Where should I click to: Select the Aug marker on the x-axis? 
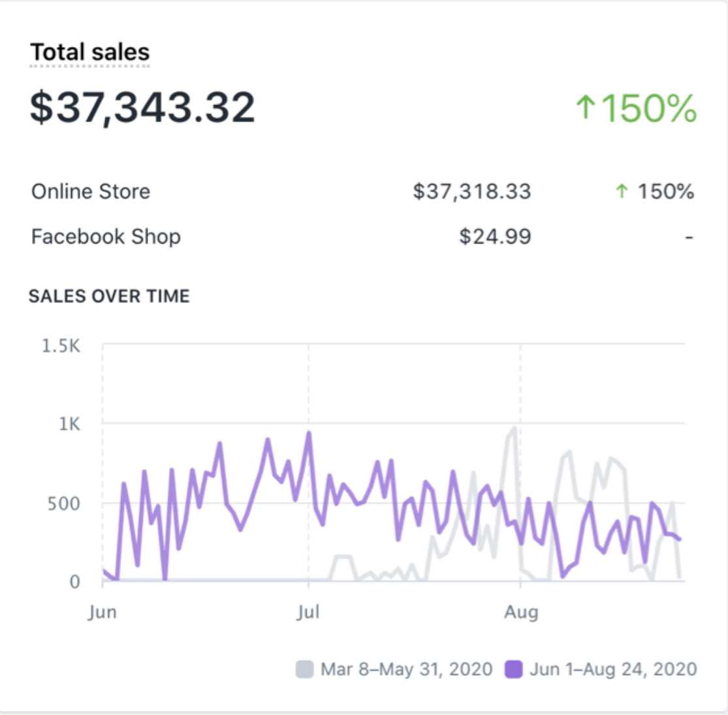[x=521, y=612]
